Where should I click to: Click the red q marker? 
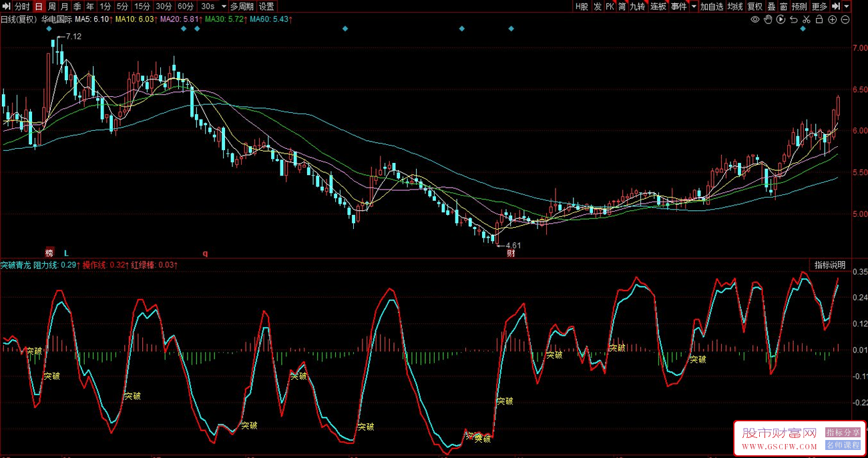point(206,253)
